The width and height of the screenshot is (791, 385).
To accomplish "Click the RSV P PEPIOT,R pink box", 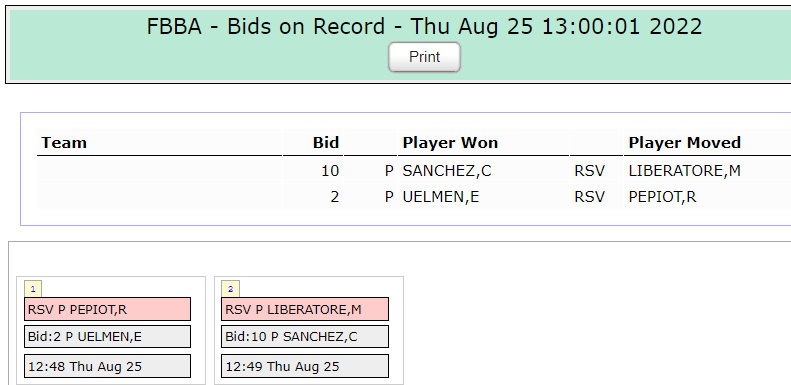I will point(107,309).
